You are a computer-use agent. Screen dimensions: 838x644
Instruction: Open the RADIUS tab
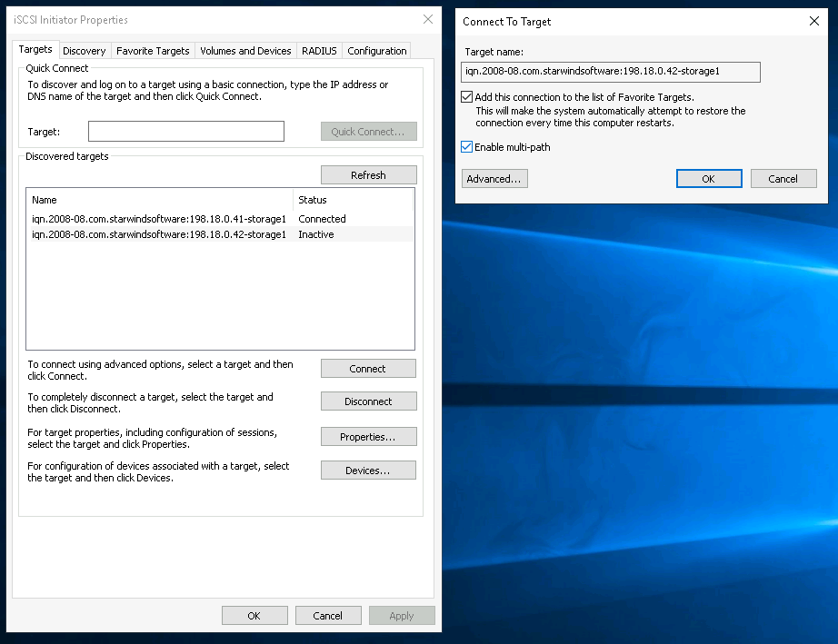(319, 51)
